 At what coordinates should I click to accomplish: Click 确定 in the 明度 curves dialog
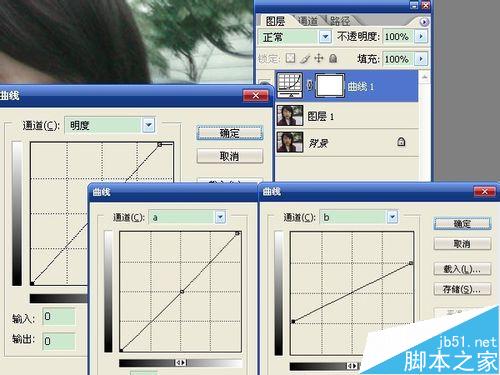click(230, 133)
